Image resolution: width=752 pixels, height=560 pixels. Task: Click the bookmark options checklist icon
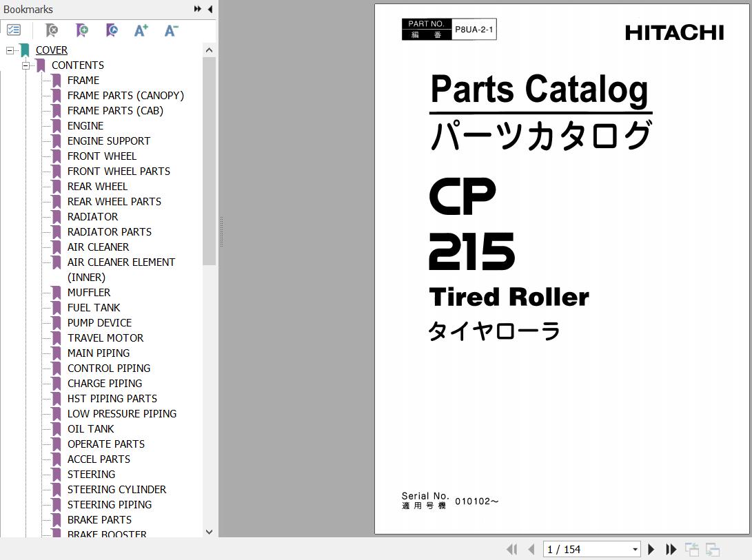click(x=14, y=30)
